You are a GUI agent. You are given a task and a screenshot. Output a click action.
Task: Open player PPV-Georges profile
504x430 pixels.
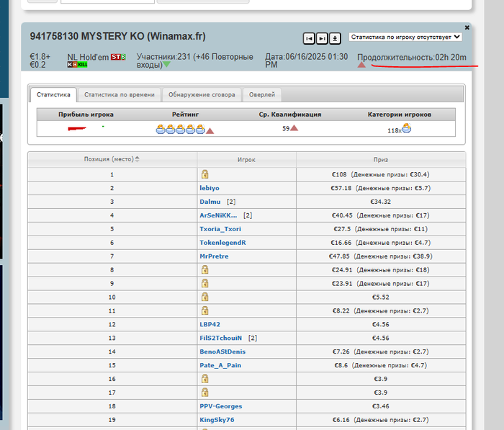tap(221, 406)
